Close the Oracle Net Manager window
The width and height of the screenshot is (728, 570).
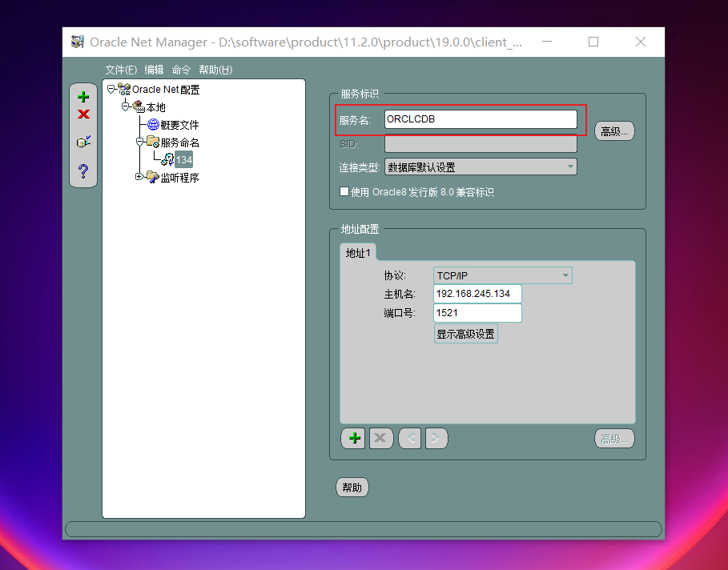pos(640,42)
